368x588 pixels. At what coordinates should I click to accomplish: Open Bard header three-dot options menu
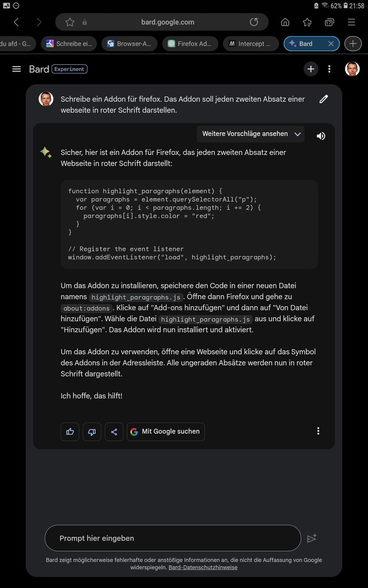(x=329, y=69)
